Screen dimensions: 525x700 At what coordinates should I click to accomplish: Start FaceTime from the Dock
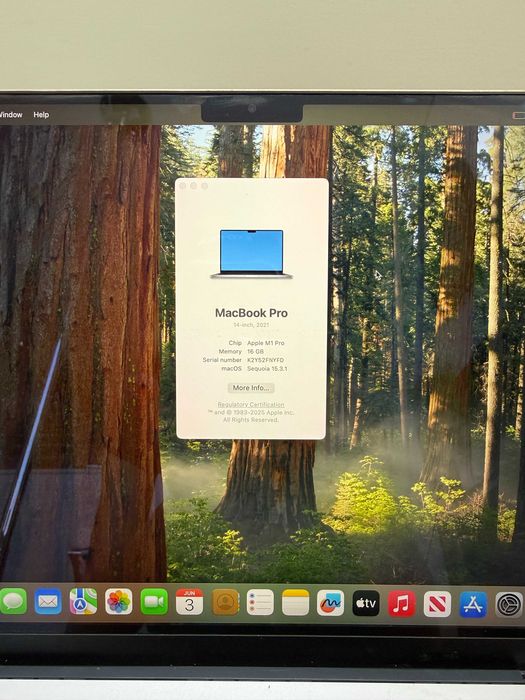tap(154, 602)
